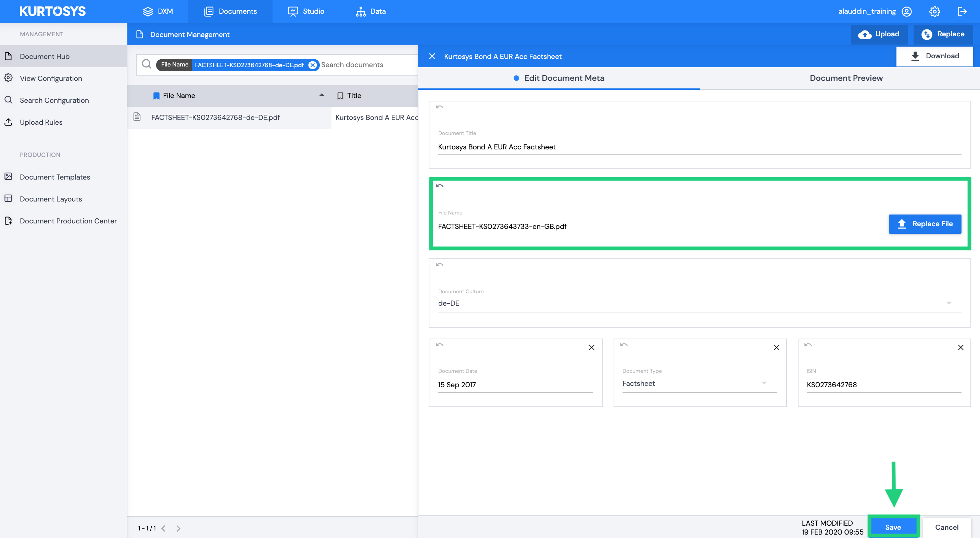The width and height of the screenshot is (980, 538).
Task: Open Document Hub in sidebar
Action: click(63, 56)
